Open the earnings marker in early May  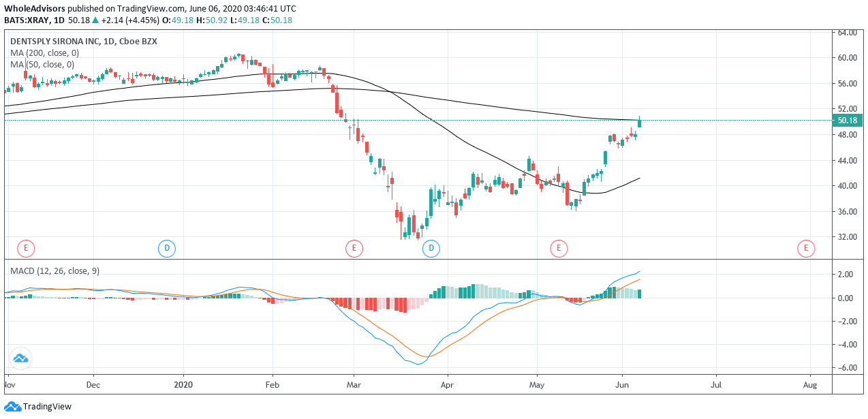[x=559, y=249]
